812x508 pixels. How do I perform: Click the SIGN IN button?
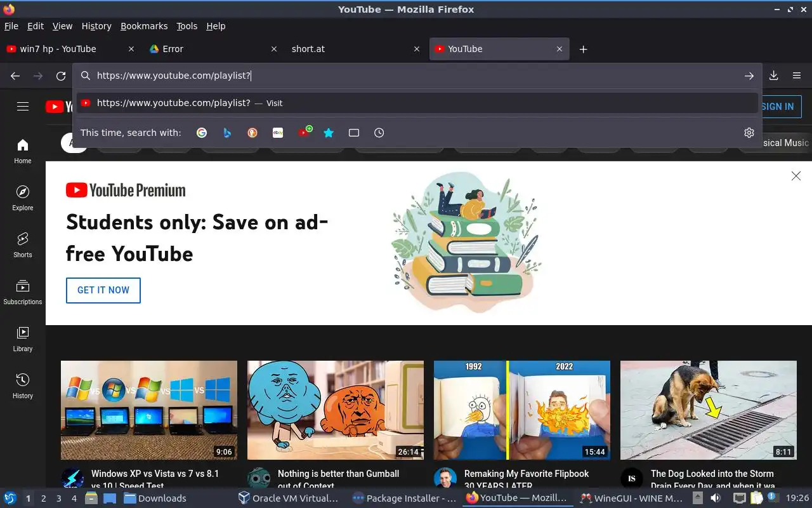pos(777,107)
